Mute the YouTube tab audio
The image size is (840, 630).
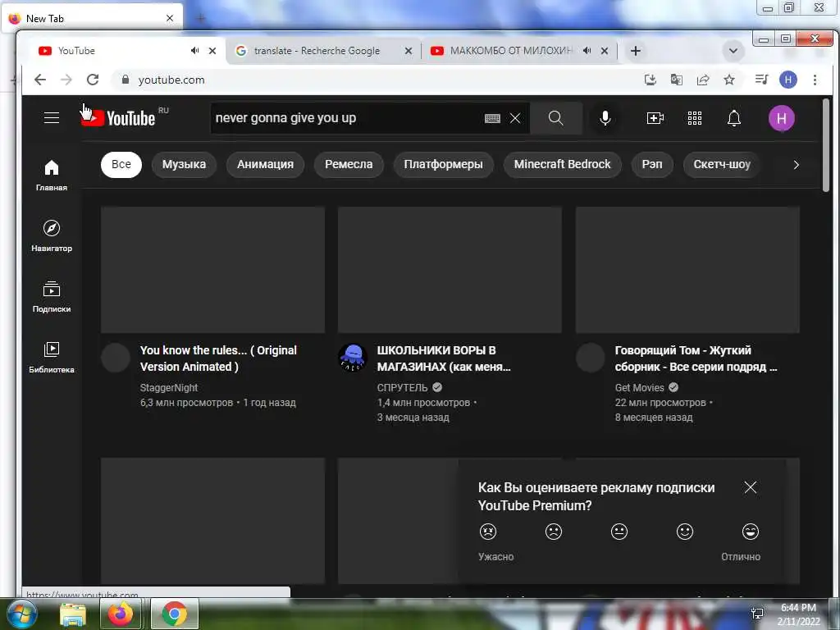tap(194, 50)
